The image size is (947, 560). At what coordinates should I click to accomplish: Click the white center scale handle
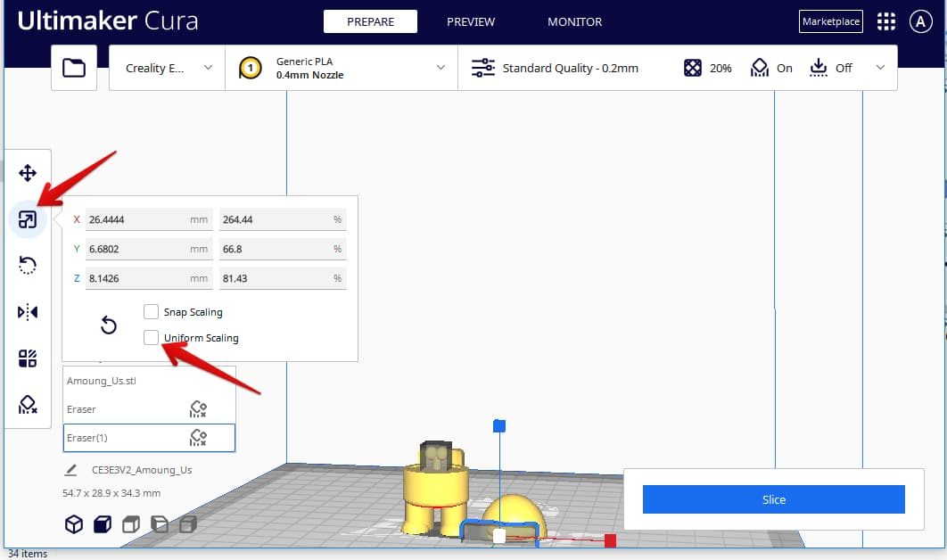(x=498, y=536)
